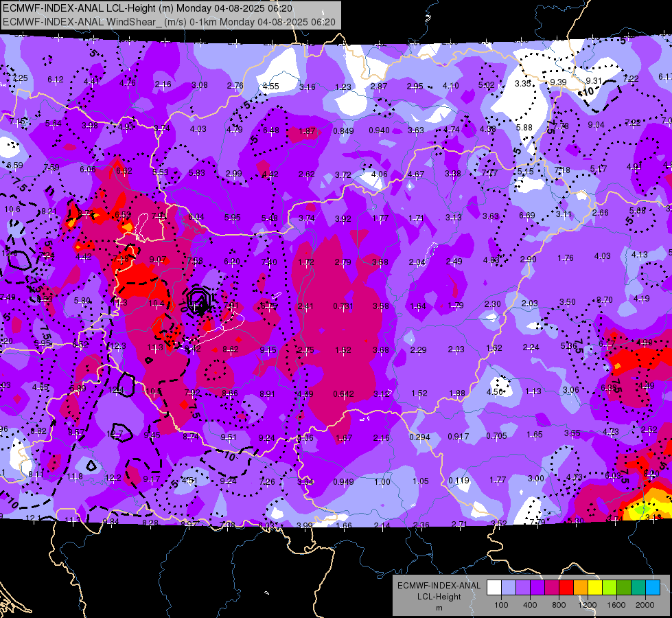
Task: Click the sky blue legend swatch
Action: [653, 588]
